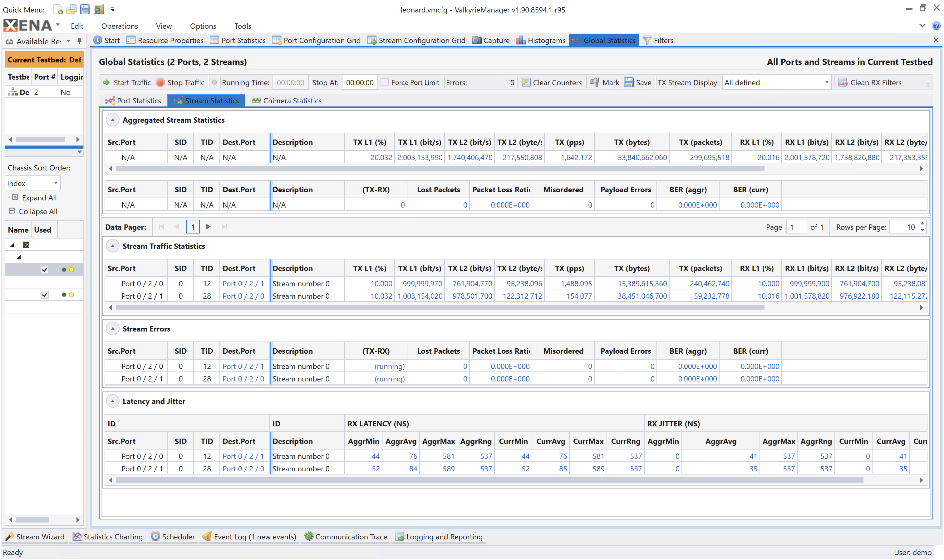
Task: Open the Scheduler panel
Action: [173, 537]
